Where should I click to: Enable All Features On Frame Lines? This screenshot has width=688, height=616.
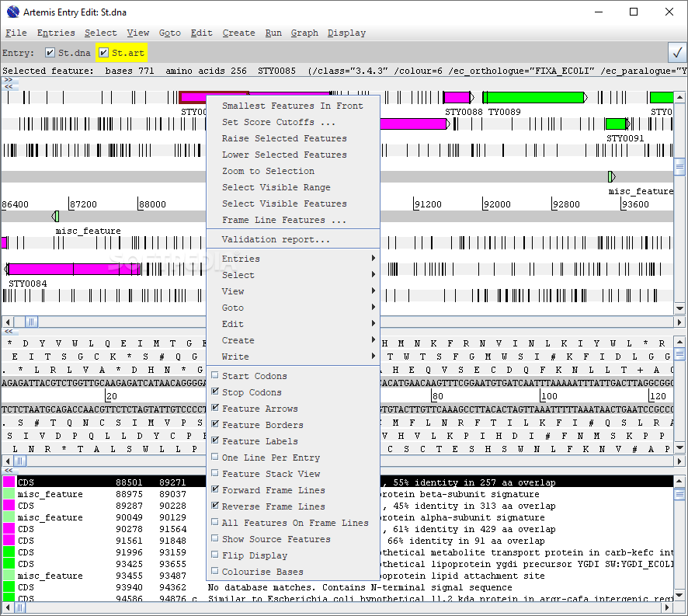(x=215, y=521)
